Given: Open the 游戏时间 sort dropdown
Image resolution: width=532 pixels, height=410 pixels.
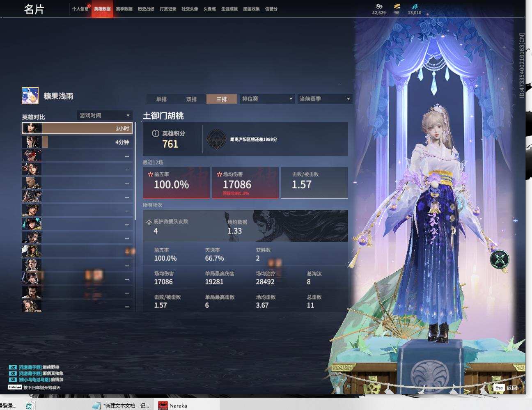Looking at the screenshot, I should (x=104, y=115).
